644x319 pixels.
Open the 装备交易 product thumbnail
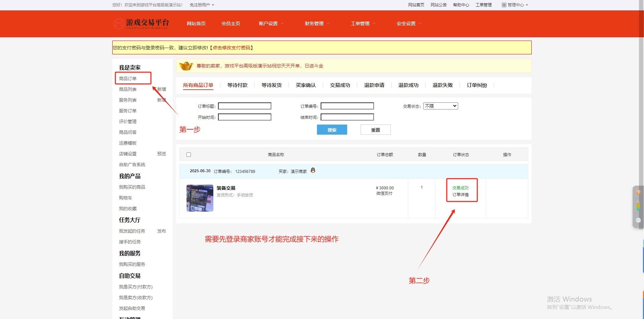click(x=200, y=198)
